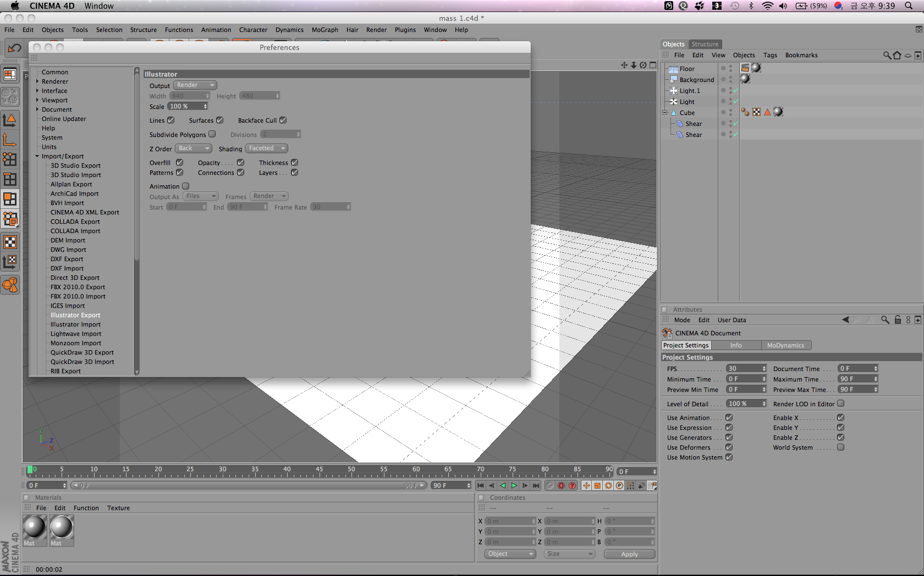This screenshot has width=924, height=576.
Task: Toggle the Opacity checkbox
Action: click(x=241, y=163)
